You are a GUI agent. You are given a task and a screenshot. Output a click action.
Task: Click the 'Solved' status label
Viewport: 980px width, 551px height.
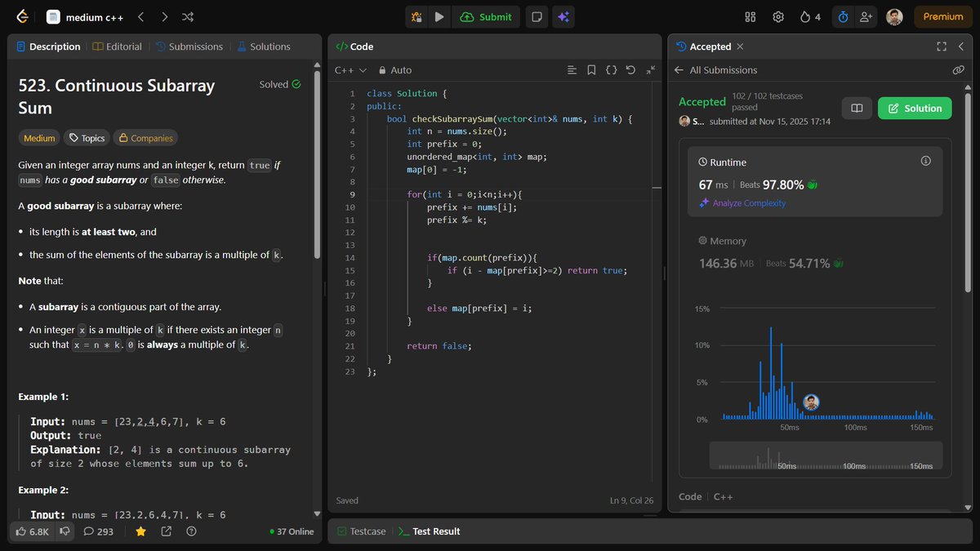[x=280, y=84]
